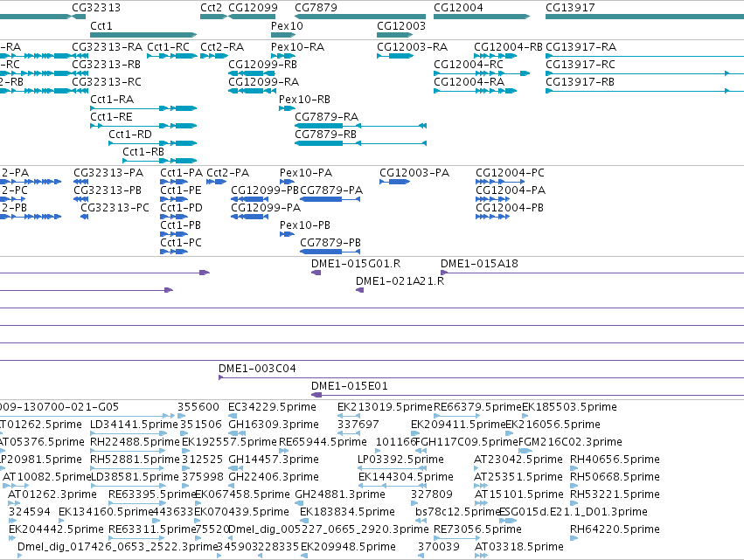Select EST GH16309.3prime
This screenshot has width=744, height=560.
coord(237,433)
